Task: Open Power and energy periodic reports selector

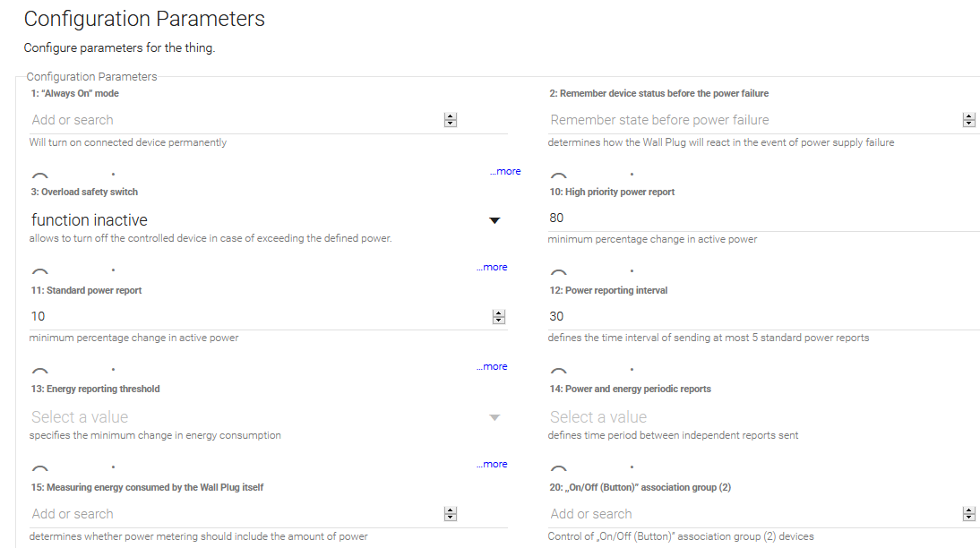Action: (761, 417)
